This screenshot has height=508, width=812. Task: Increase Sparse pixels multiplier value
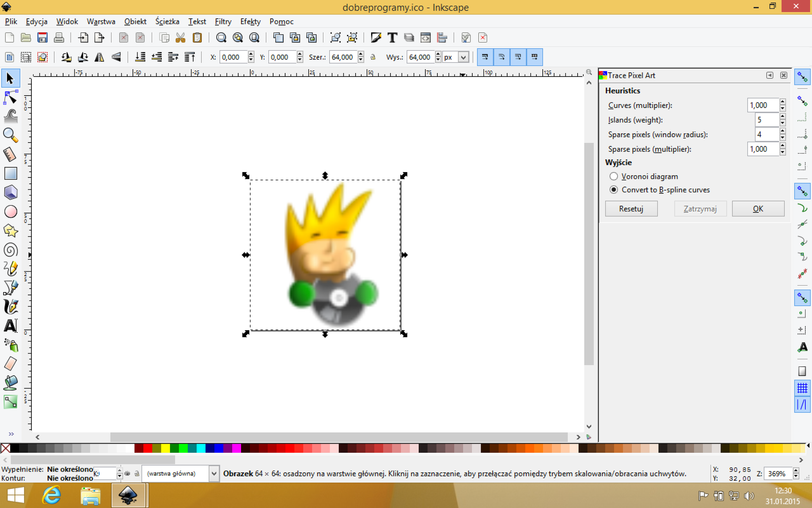(783, 146)
